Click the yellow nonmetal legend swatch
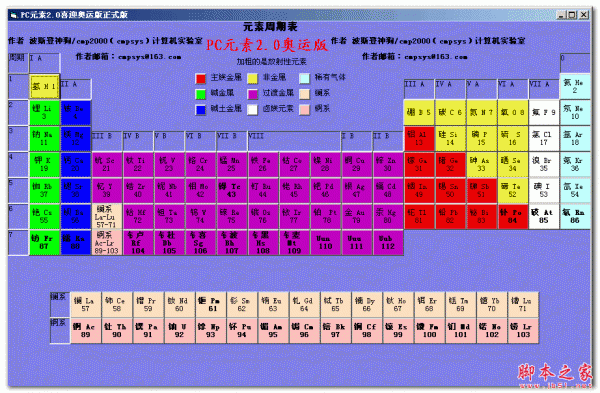The width and height of the screenshot is (600, 393). 253,78
